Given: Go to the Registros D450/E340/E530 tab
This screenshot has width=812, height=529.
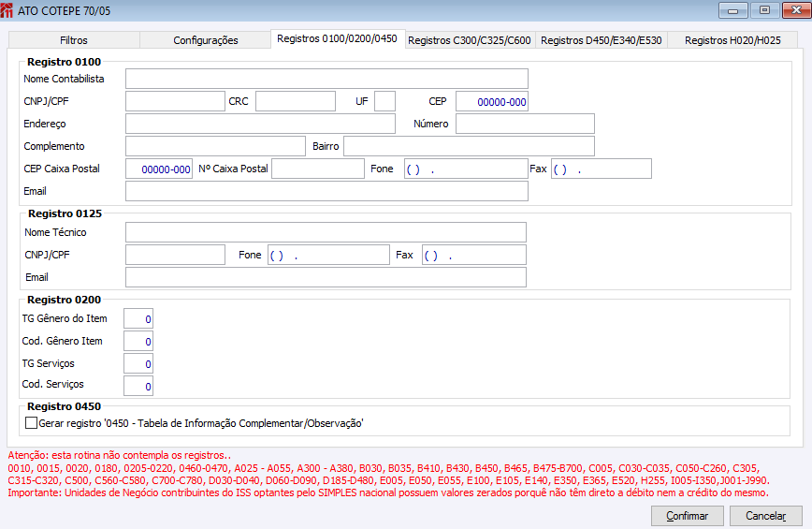Looking at the screenshot, I should click(602, 40).
